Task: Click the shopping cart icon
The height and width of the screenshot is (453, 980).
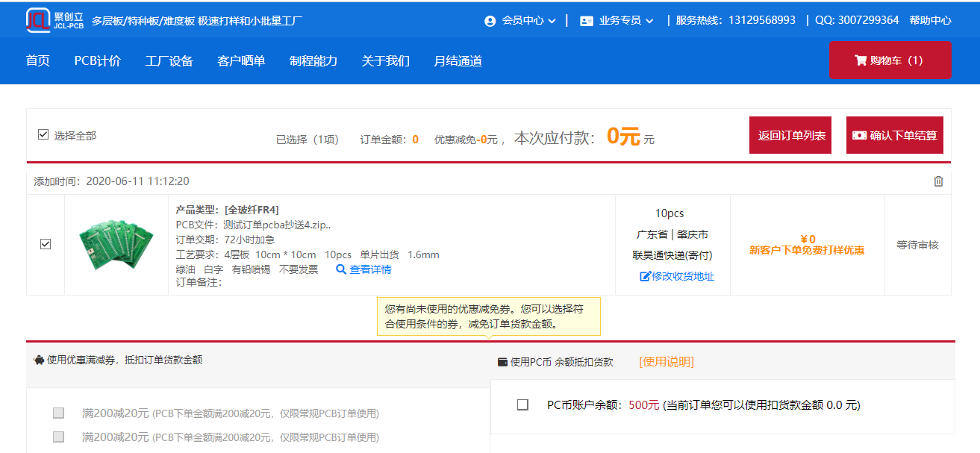Action: 860,60
